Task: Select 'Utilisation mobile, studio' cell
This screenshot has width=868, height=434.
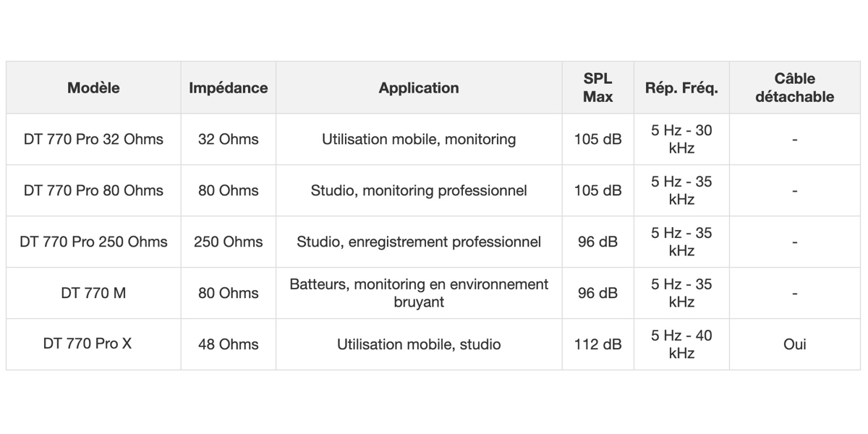Action: (419, 344)
